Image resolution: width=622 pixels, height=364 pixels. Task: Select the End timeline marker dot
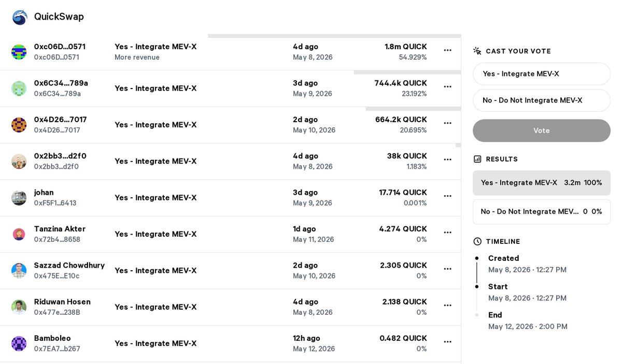[477, 315]
